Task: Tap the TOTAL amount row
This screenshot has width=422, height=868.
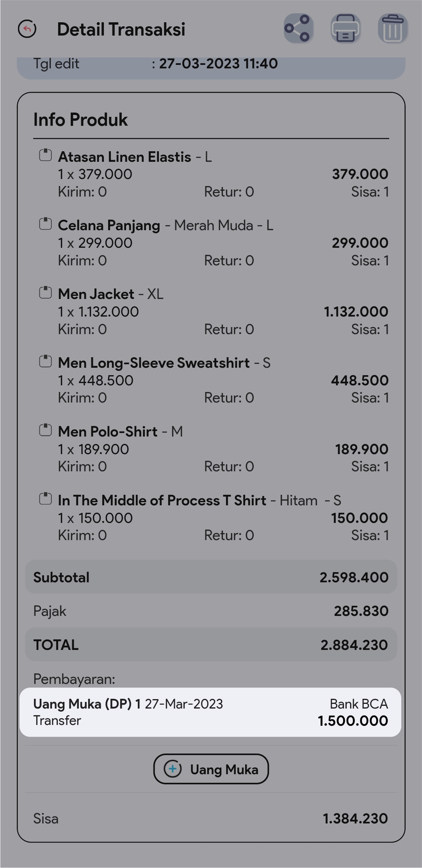Action: (211, 645)
